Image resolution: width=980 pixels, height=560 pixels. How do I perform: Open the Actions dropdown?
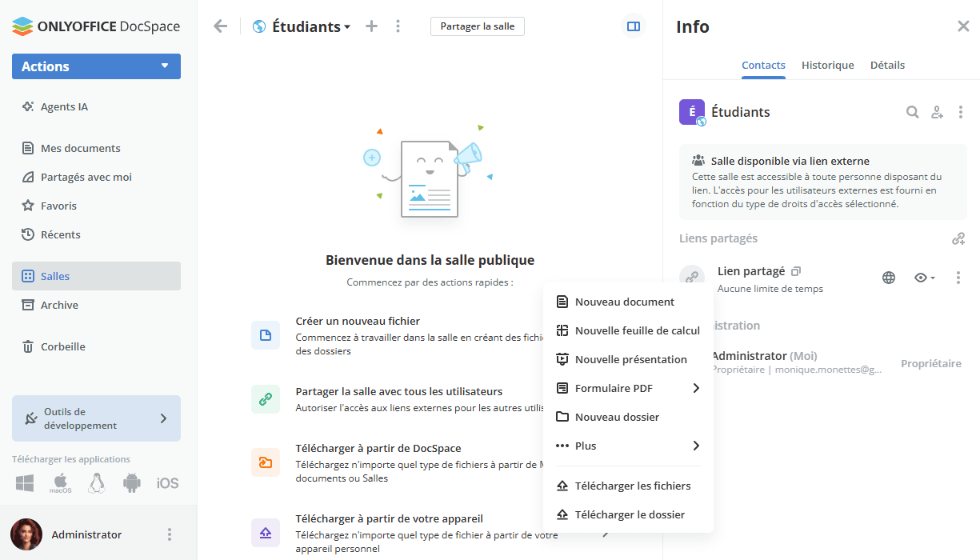pyautogui.click(x=96, y=66)
